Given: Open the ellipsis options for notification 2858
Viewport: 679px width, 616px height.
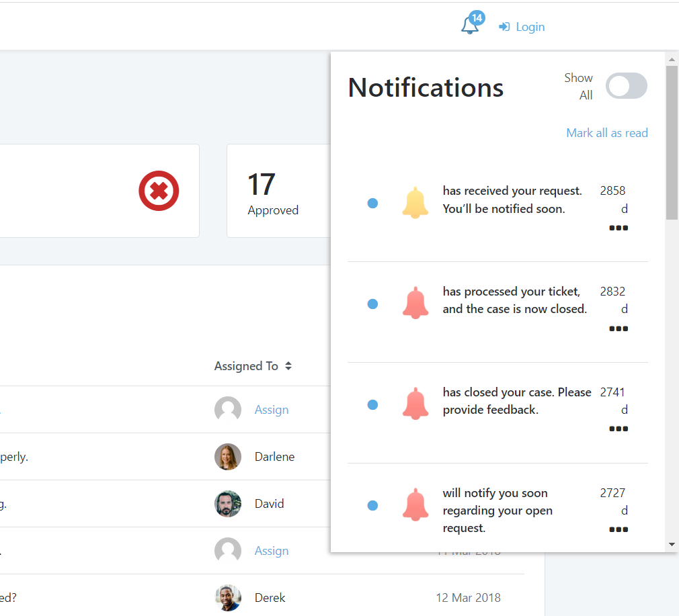Looking at the screenshot, I should [x=618, y=228].
